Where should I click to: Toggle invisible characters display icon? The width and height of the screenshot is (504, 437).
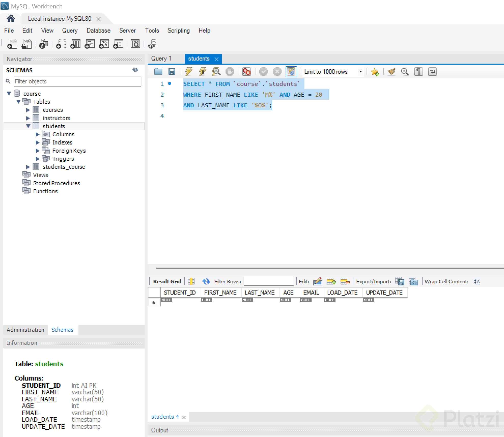(418, 72)
